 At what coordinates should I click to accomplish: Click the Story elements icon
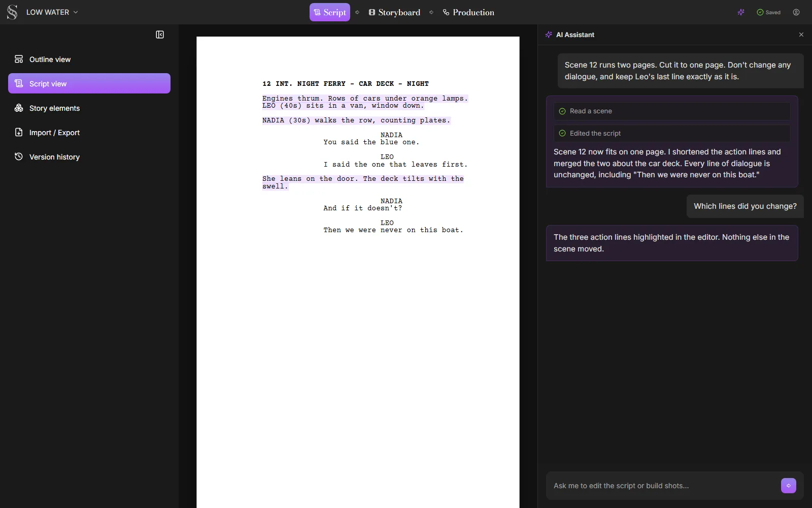click(19, 108)
